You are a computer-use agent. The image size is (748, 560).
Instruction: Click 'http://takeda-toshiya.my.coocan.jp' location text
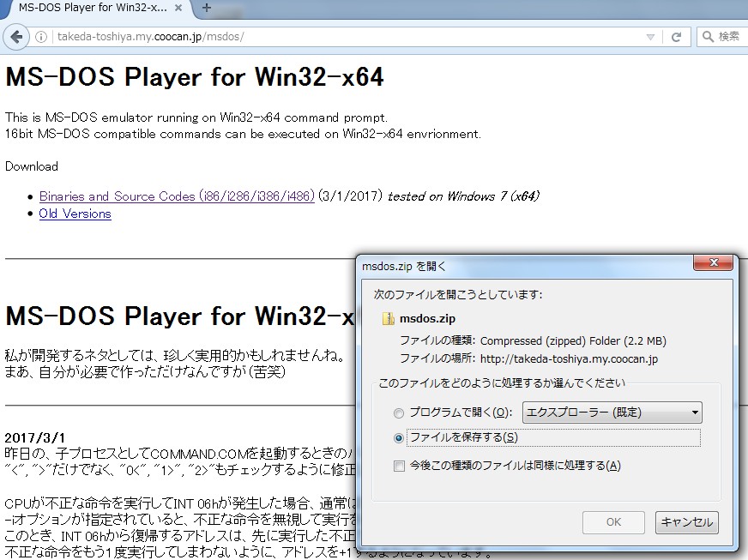pos(569,358)
